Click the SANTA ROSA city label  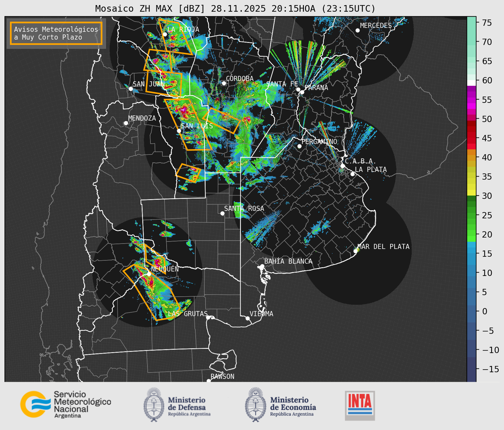[244, 208]
